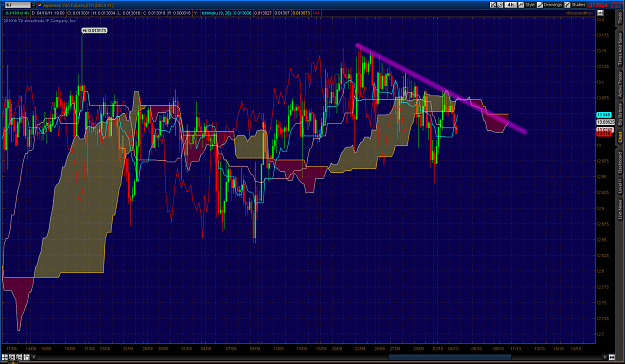
Task: Open the Level II side tab
Action: (620, 187)
